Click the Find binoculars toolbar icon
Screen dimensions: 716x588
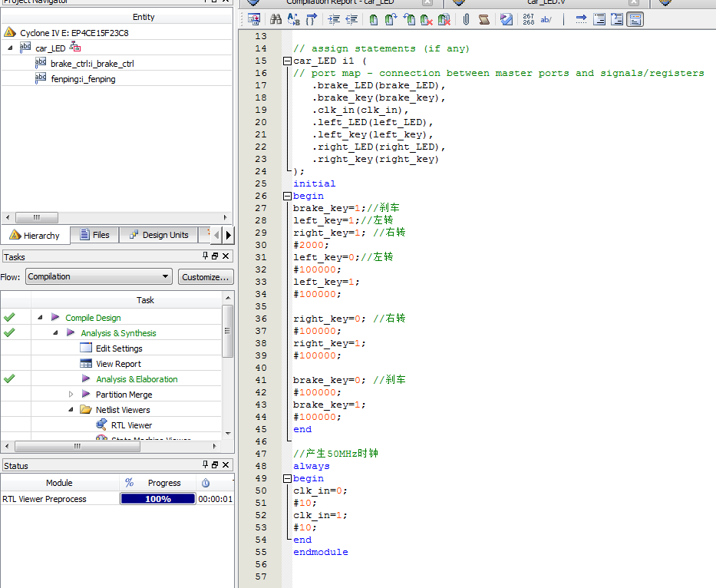(x=276, y=19)
